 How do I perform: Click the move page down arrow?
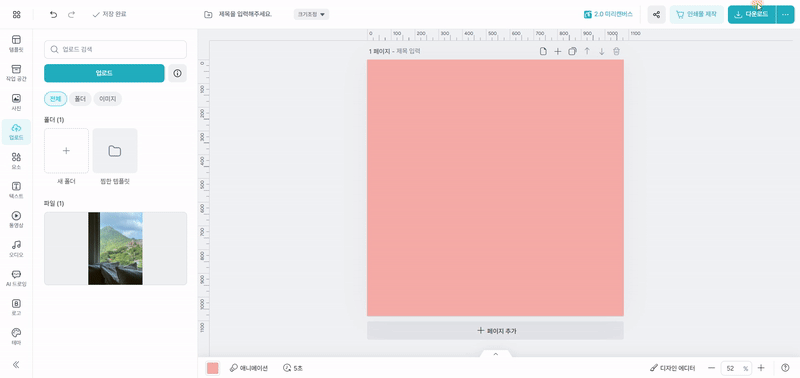[x=602, y=51]
